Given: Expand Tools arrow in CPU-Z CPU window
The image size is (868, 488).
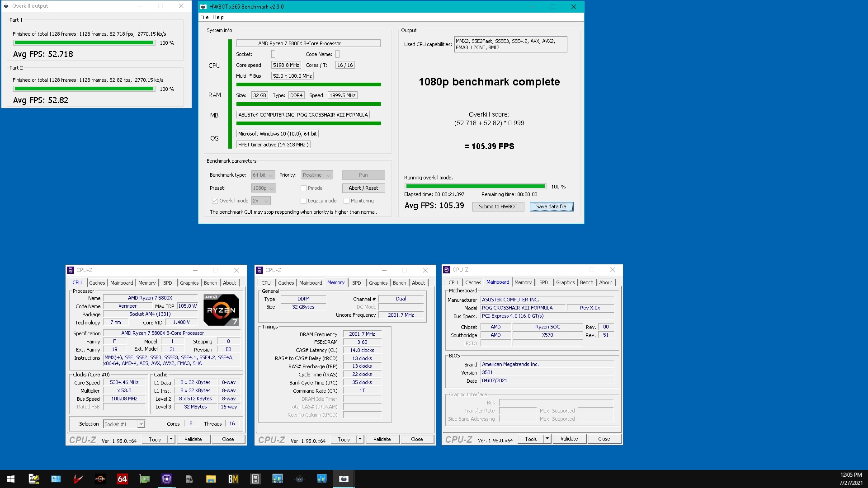Looking at the screenshot, I should point(171,439).
